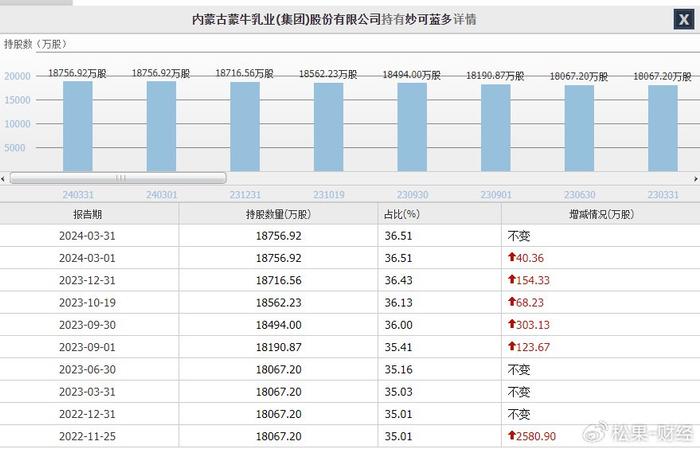Click the 230331 bar in chart
This screenshot has width=700, height=449.
(663, 129)
